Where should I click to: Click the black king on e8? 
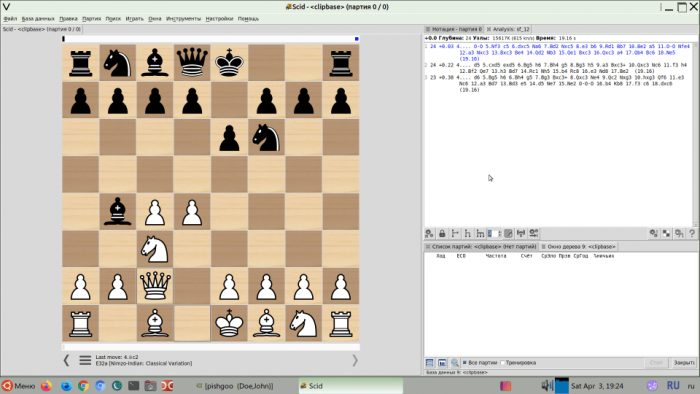coord(229,62)
